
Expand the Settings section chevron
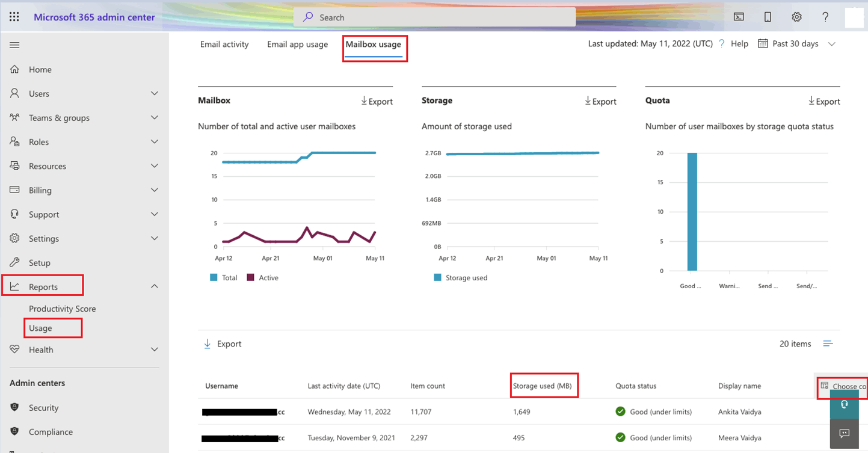click(155, 238)
